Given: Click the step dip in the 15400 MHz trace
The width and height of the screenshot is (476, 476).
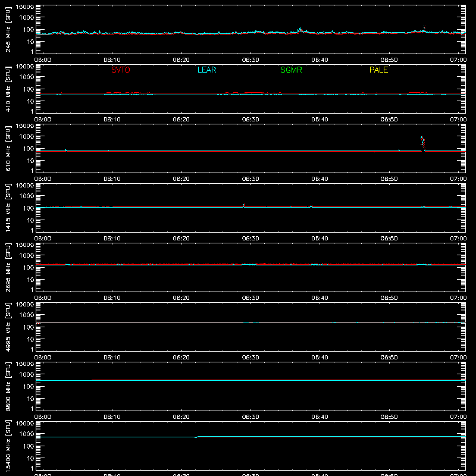Looking at the screenshot, I should 196,437.
